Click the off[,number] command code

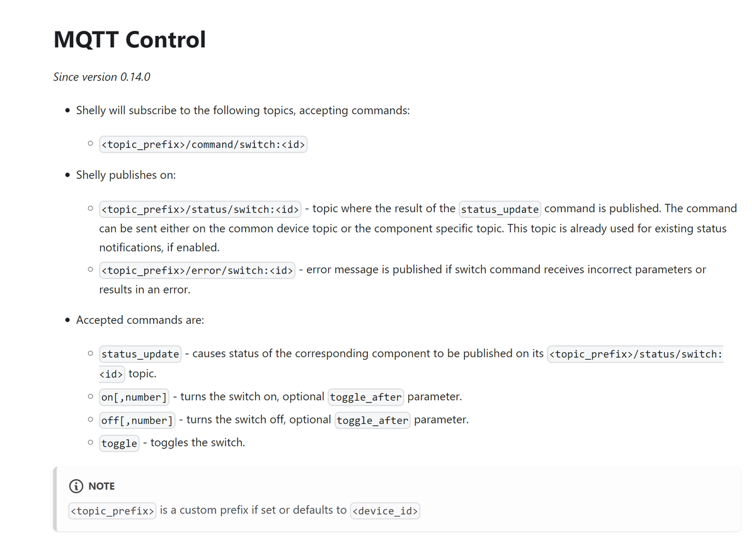[x=137, y=420]
